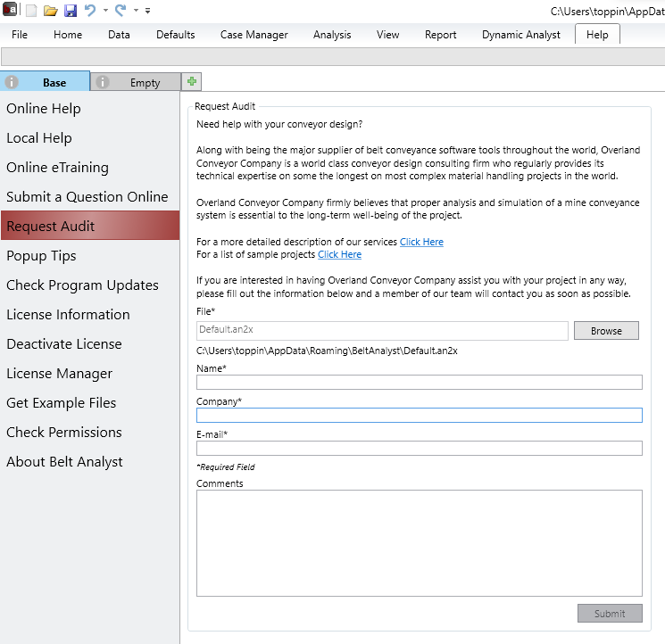Add a new case with green plus
The width and height of the screenshot is (665, 644).
point(192,81)
